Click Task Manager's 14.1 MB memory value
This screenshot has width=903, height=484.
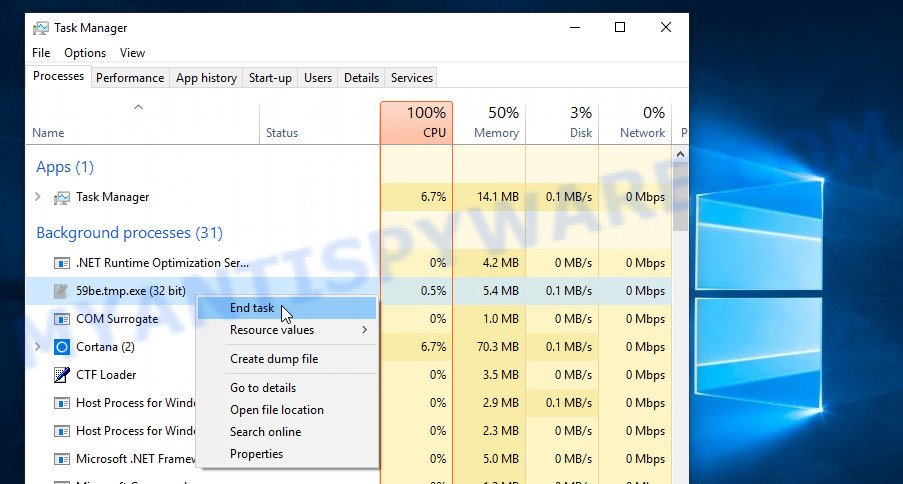498,197
